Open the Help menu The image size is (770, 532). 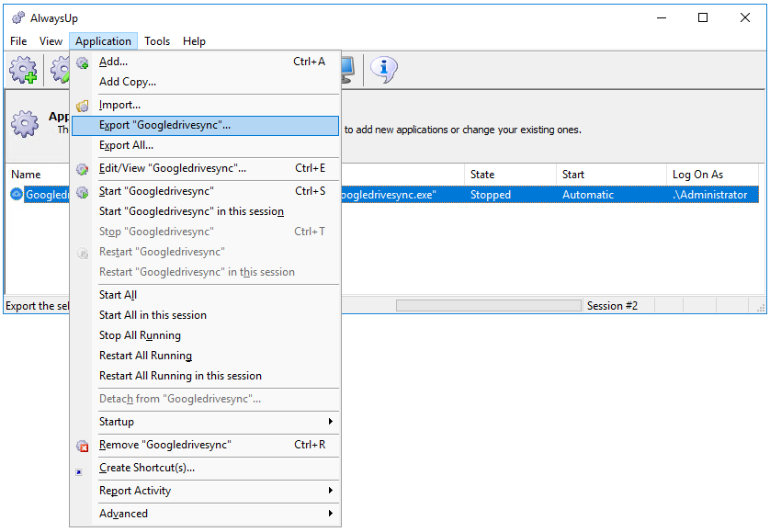pos(194,41)
